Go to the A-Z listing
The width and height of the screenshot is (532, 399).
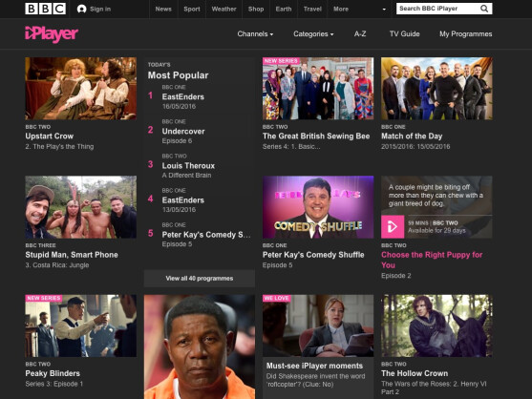(x=360, y=34)
